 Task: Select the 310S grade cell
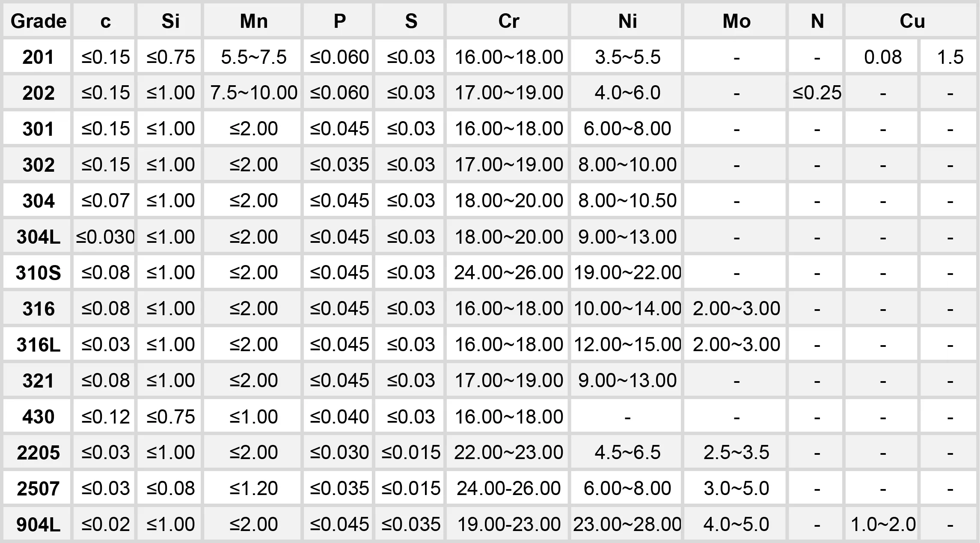38,273
